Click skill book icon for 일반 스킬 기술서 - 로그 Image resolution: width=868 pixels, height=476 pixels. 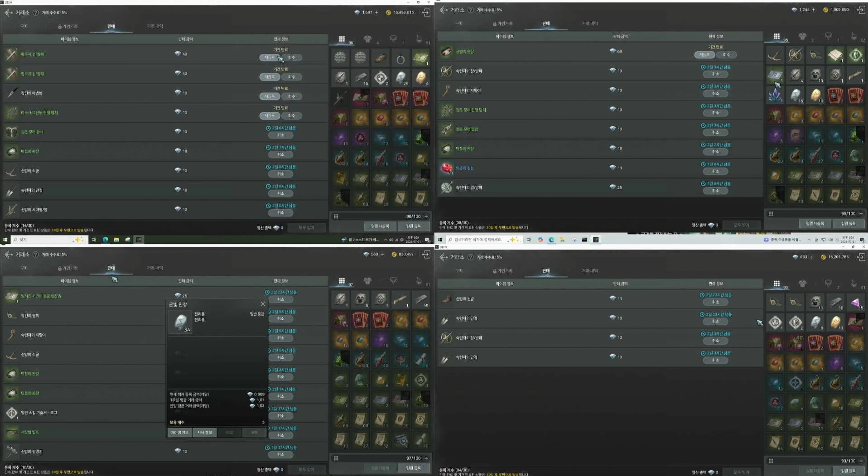(12, 413)
